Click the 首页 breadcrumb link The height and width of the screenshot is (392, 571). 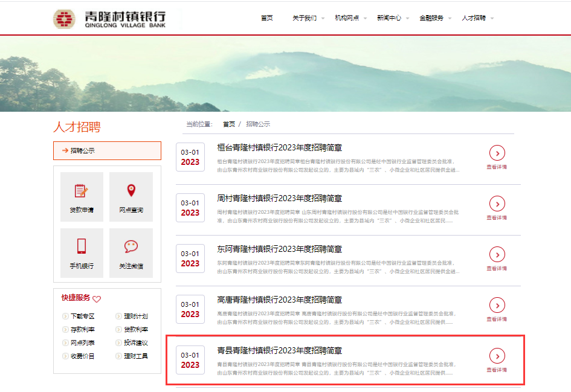point(228,124)
